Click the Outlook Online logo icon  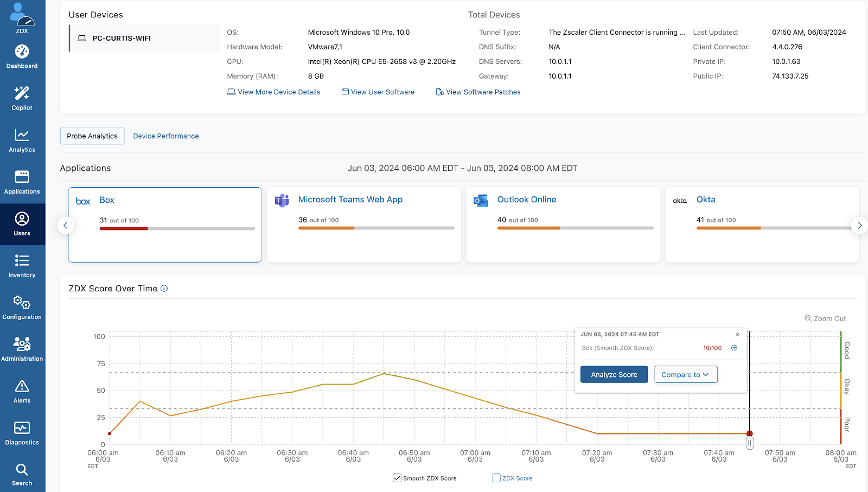coord(481,201)
